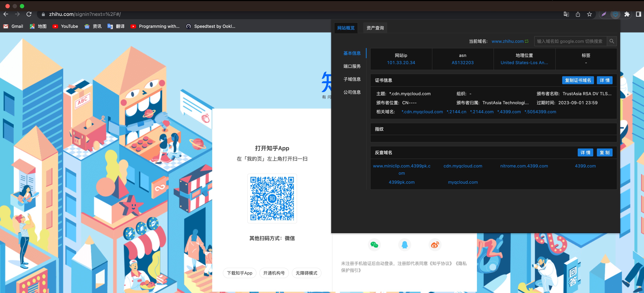The image size is (644, 293).
Task: Open the browser side panel icon
Action: pos(638,14)
